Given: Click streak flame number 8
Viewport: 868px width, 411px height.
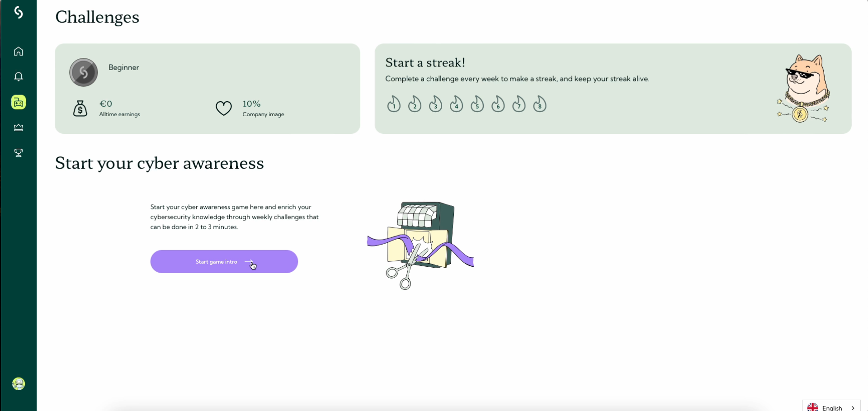Looking at the screenshot, I should [x=539, y=104].
